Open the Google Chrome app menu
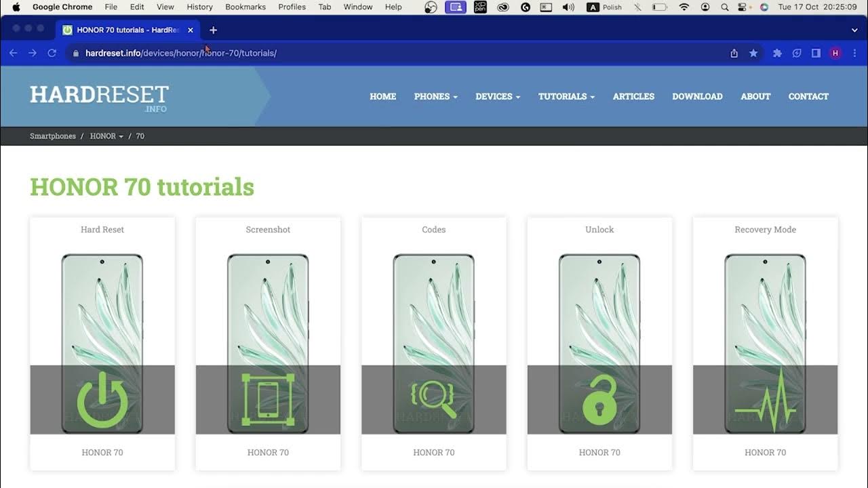The height and width of the screenshot is (488, 868). click(62, 7)
